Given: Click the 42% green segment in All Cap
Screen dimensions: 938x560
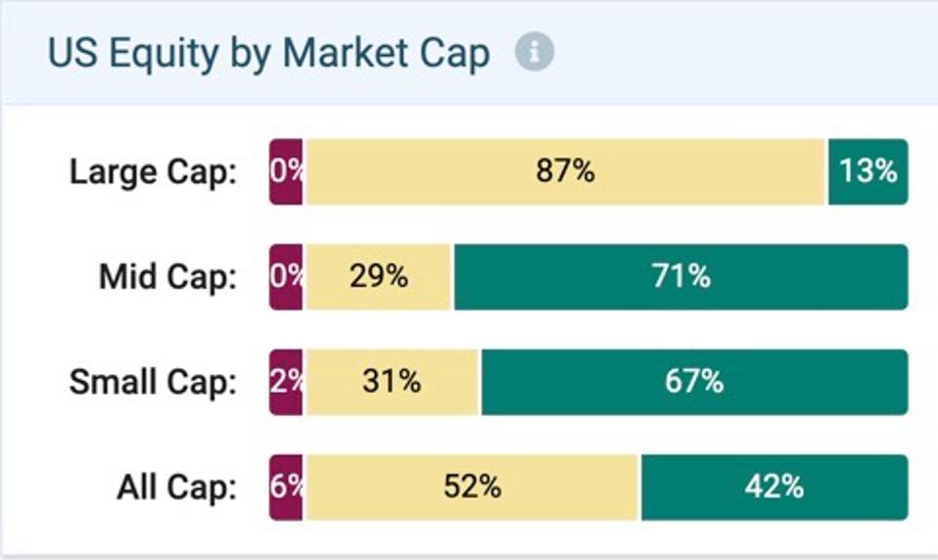Looking at the screenshot, I should tap(774, 487).
